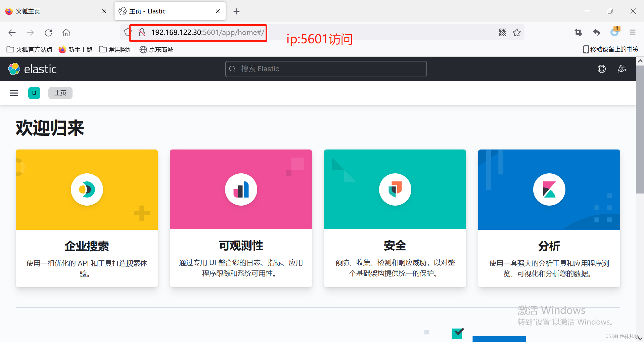Image resolution: width=644 pixels, height=342 pixels.
Task: Focus the 搜索 Elastic search field
Action: (x=326, y=69)
